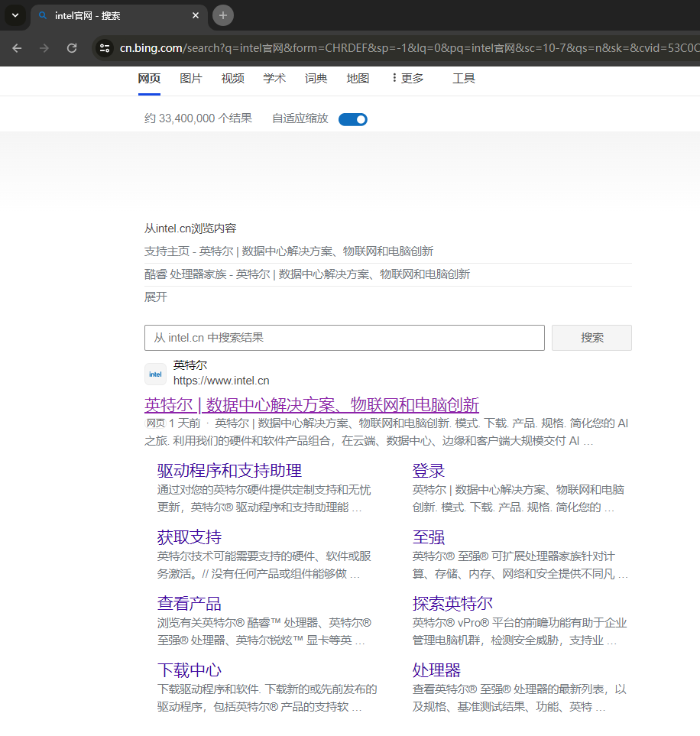Switch to 图片 search tab

pos(191,79)
